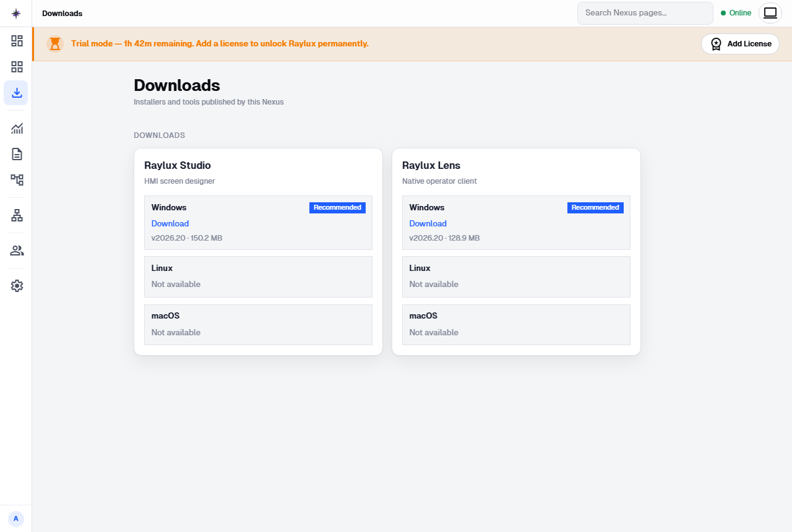Click the Raylux Lens card title
Viewport: 792px width, 532px height.
431,165
